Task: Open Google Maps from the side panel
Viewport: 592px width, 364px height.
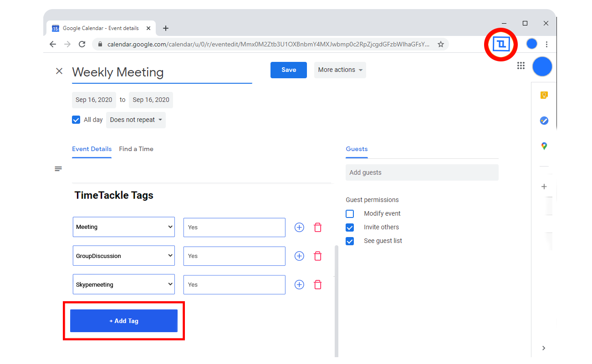Action: tap(544, 146)
